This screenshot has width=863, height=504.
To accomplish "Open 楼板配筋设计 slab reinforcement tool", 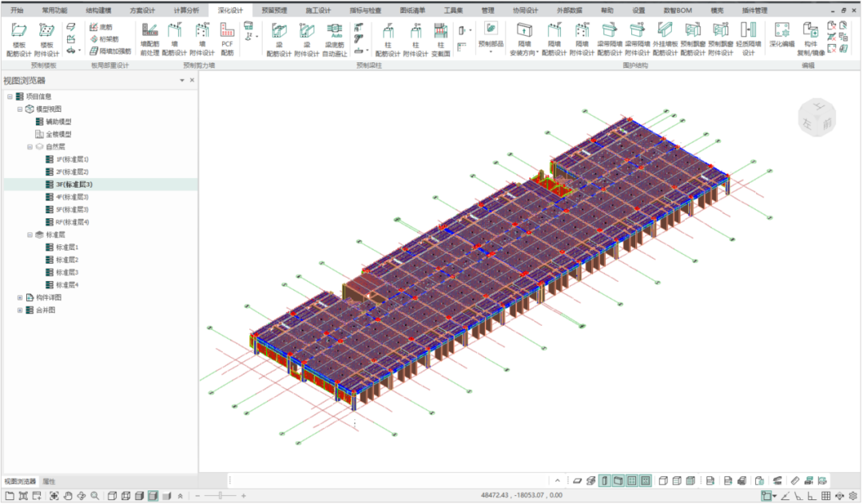I will click(18, 40).
